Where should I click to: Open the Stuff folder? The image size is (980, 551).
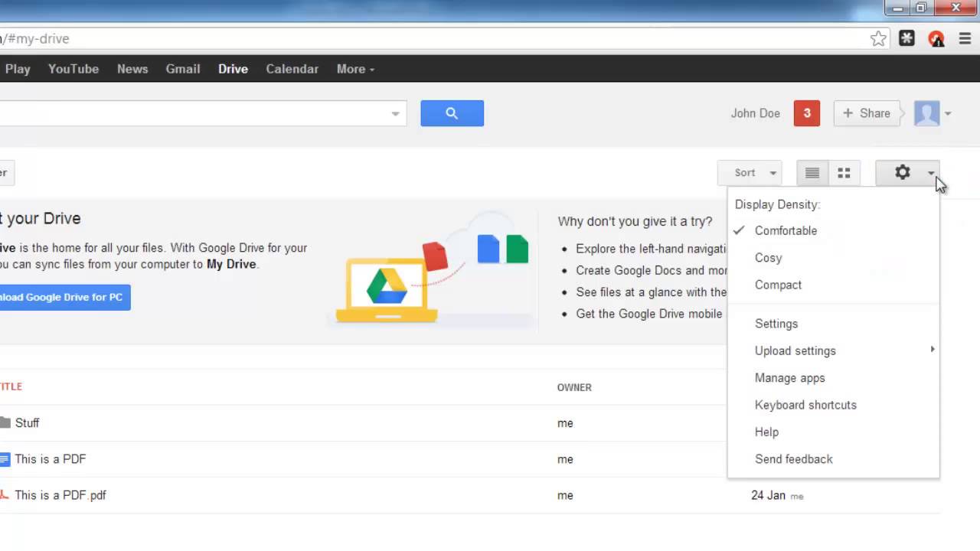[27, 422]
